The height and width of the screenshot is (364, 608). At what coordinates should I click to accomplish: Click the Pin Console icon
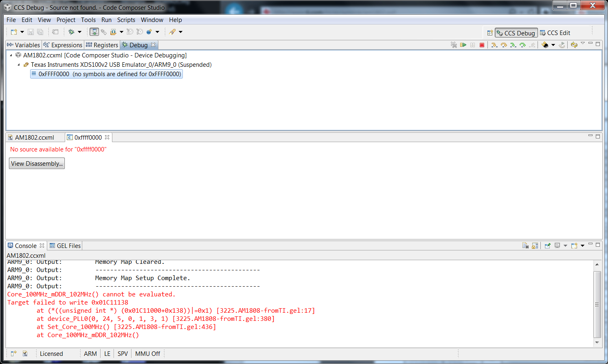coord(547,246)
